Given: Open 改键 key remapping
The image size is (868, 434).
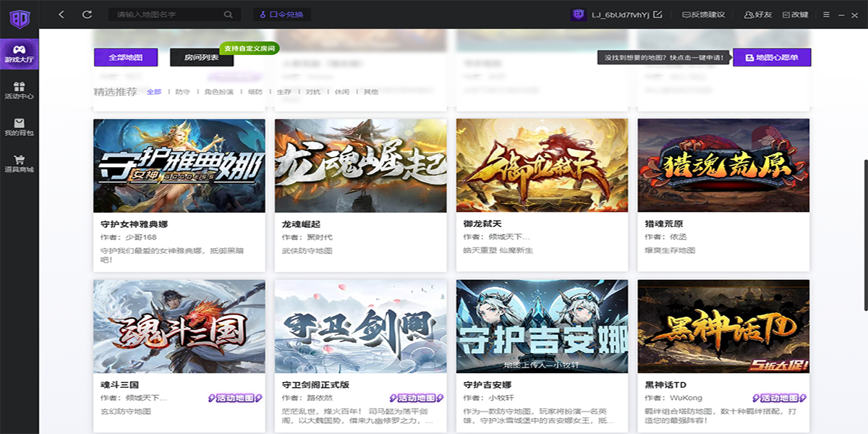Looking at the screenshot, I should point(795,14).
